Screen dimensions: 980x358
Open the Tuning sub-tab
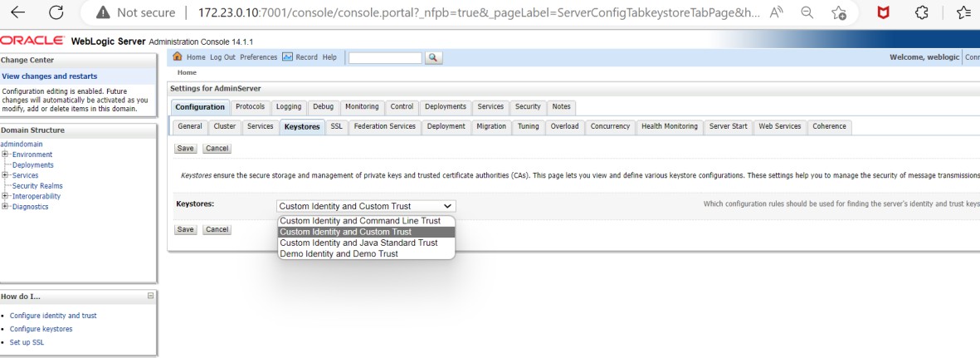(x=528, y=126)
